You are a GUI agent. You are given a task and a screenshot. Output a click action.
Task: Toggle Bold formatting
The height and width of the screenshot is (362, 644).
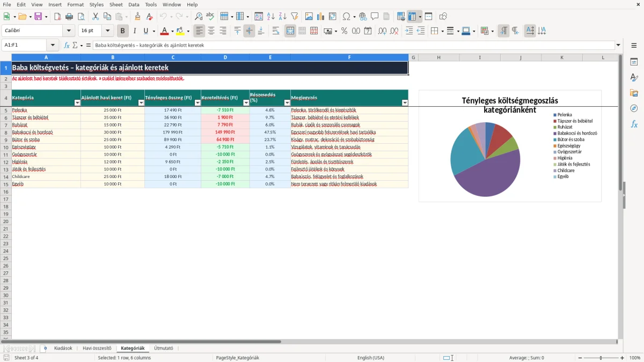coord(123,31)
